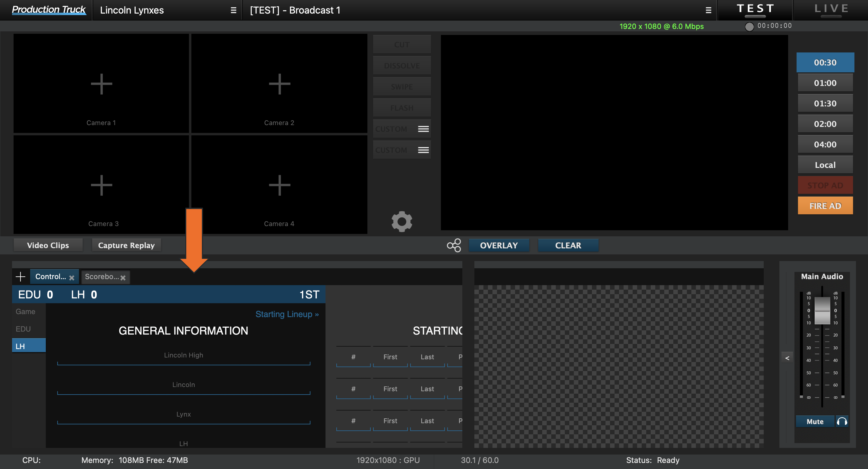The width and height of the screenshot is (868, 469).
Task: Open the Game section
Action: 26,311
